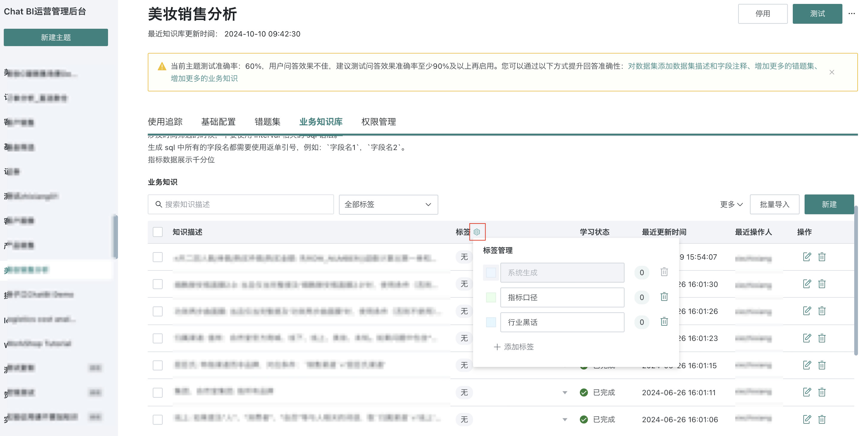
Task: Click the green color swatch for 指标口径
Action: click(491, 297)
